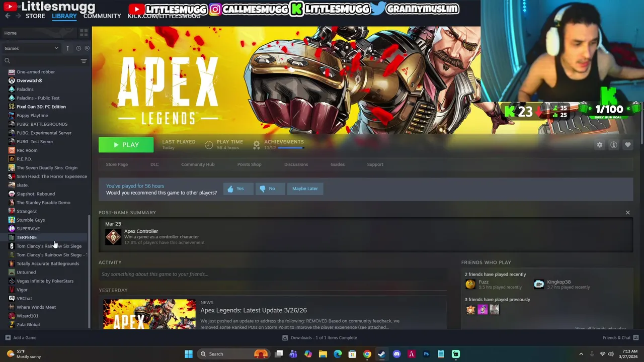Image resolution: width=644 pixels, height=362 pixels.
Task: Open the DLC tab
Action: 154,164
